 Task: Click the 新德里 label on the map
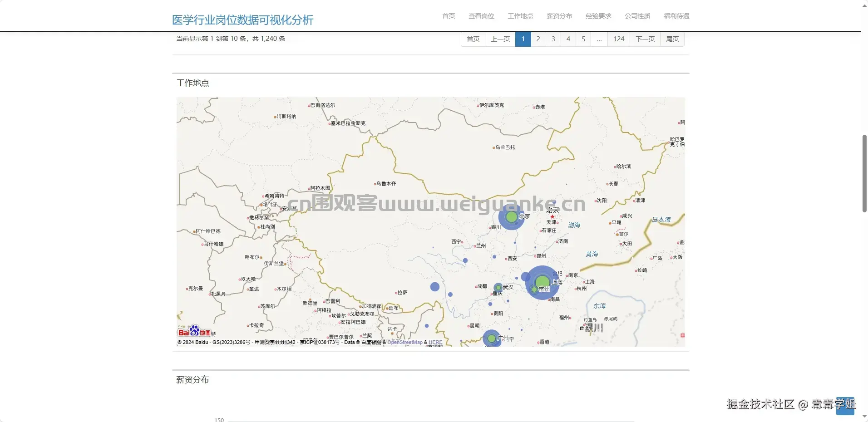310,303
